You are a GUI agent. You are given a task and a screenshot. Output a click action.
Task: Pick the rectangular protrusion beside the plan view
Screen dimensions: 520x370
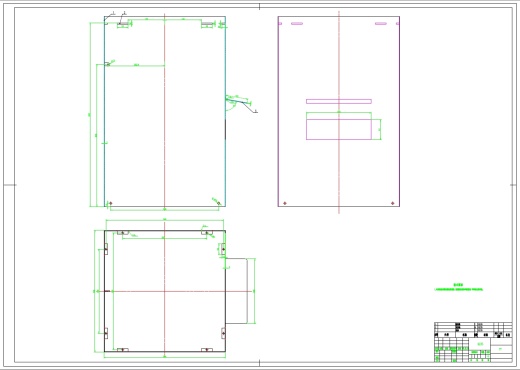[x=236, y=291]
